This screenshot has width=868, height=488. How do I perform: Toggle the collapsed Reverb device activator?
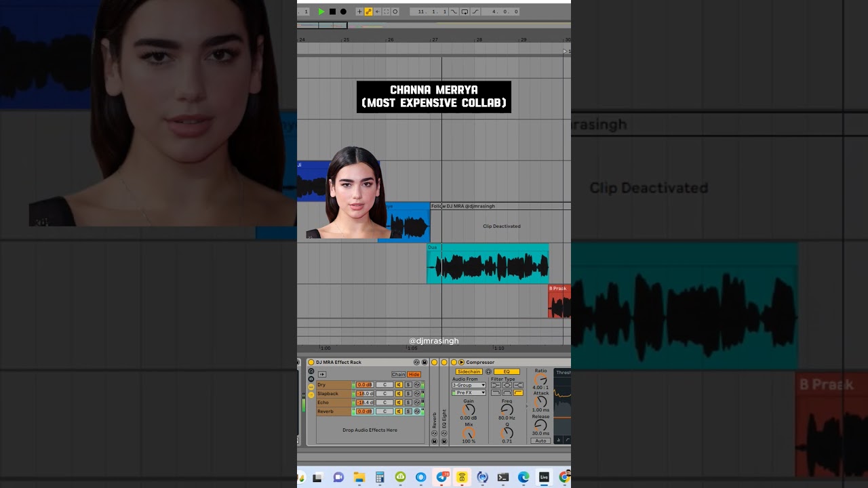point(434,362)
